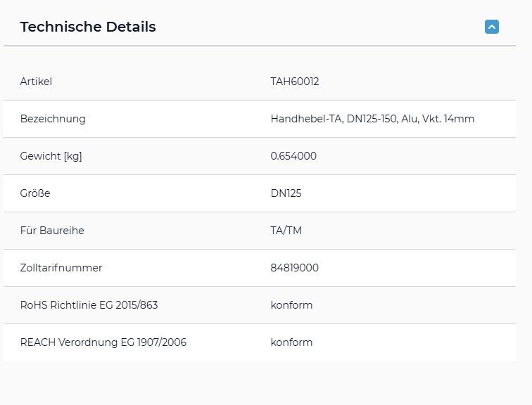The width and height of the screenshot is (532, 405).
Task: Click the Bezeichnung label
Action: point(53,119)
